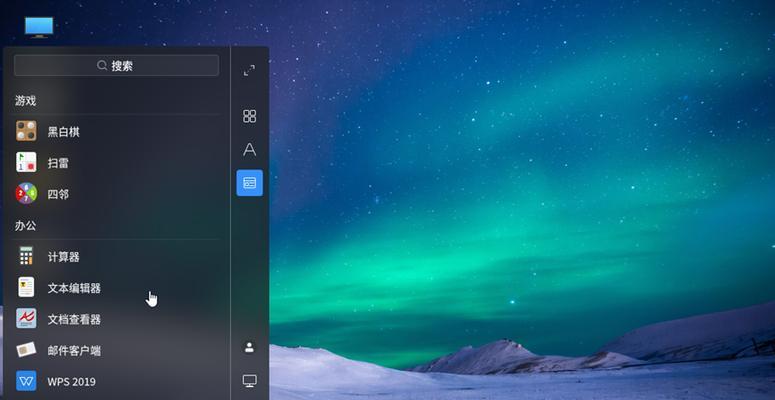Screen dimensions: 775x400
Task: Click the 搜索 search field
Action: coord(117,65)
